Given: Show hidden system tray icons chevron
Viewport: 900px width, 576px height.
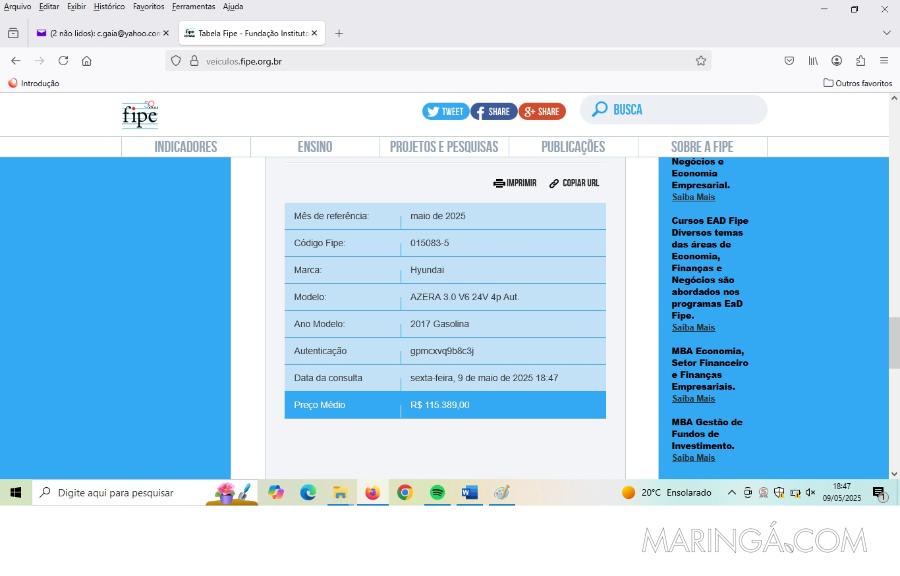Looking at the screenshot, I should click(732, 492).
